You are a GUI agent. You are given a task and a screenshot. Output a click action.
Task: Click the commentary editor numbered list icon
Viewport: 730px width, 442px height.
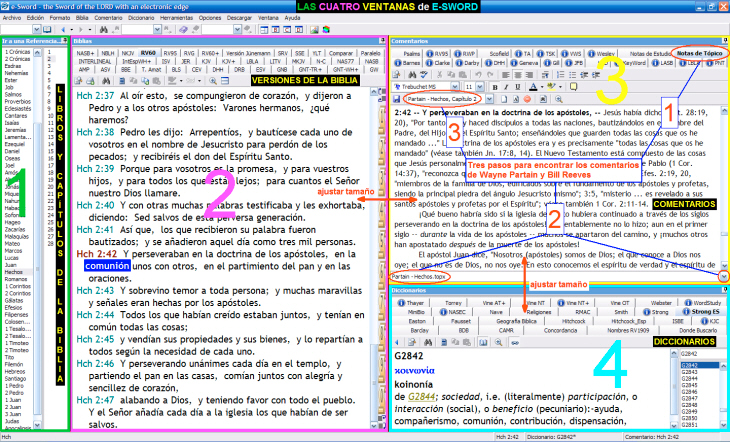coord(561,75)
